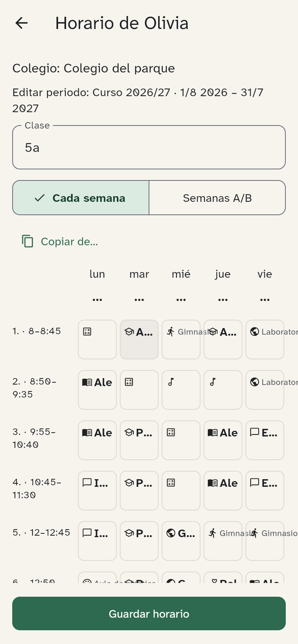Open Wednesday period 5 globe G cell
The height and width of the screenshot is (644, 298).
coord(181,541)
